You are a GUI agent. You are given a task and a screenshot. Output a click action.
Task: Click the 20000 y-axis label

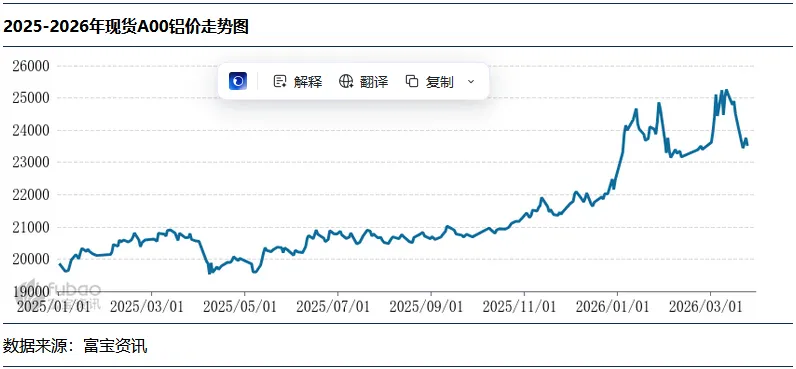(x=30, y=259)
